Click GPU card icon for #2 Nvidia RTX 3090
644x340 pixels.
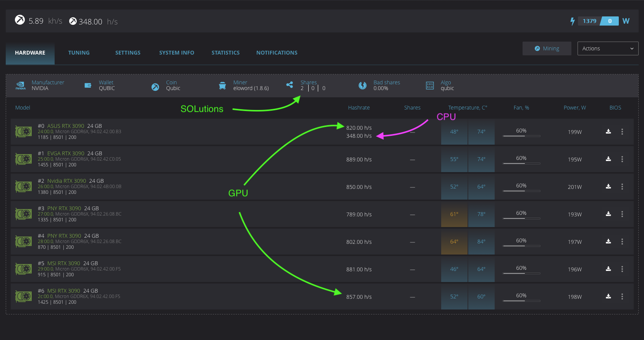tap(23, 187)
